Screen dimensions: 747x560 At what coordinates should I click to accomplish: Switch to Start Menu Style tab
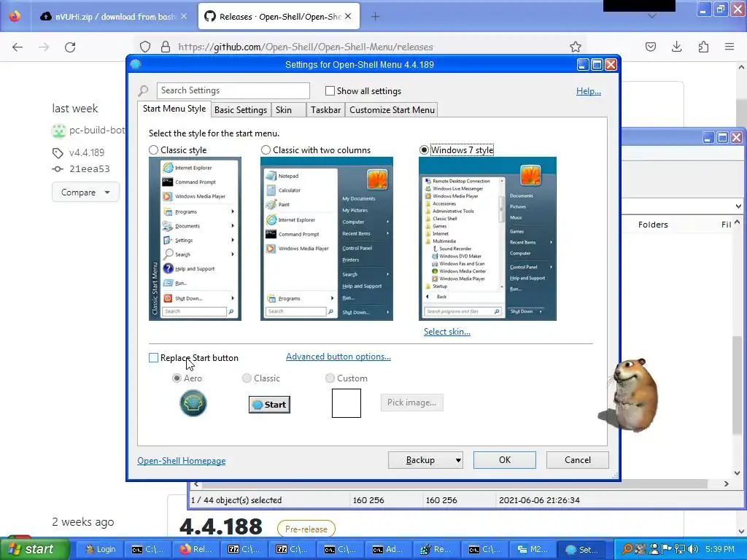[174, 109]
